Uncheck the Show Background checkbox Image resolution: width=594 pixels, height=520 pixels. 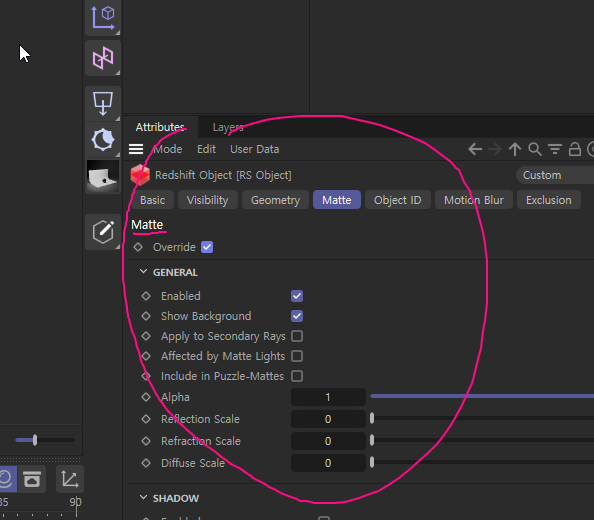click(297, 316)
